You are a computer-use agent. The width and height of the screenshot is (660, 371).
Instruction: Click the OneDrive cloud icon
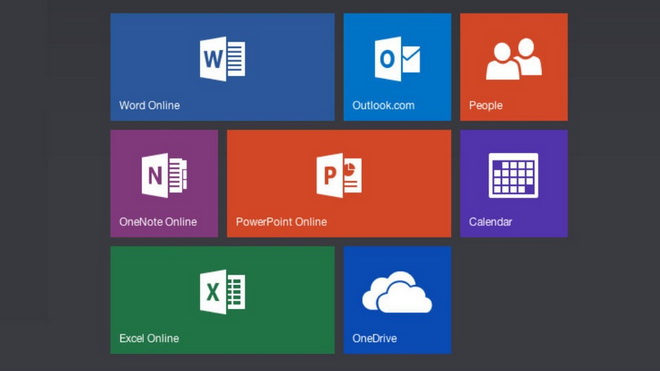(397, 292)
